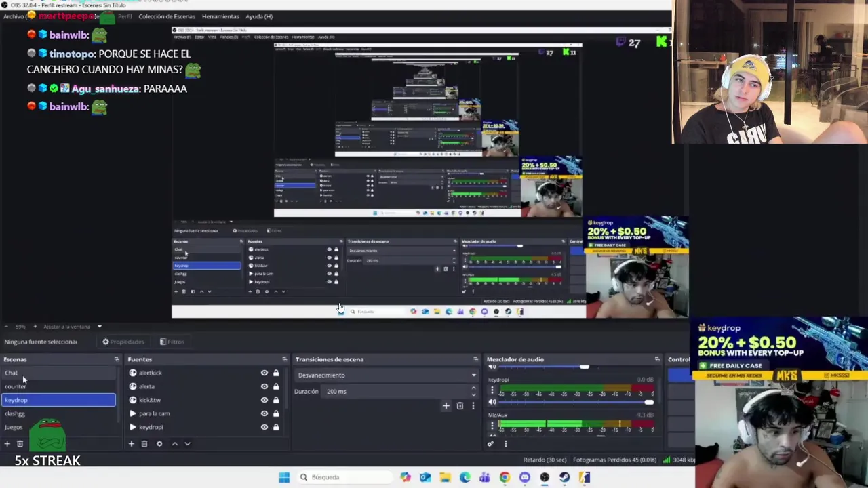This screenshot has width=868, height=488.
Task: Open the Archivo menu
Action: click(x=14, y=16)
